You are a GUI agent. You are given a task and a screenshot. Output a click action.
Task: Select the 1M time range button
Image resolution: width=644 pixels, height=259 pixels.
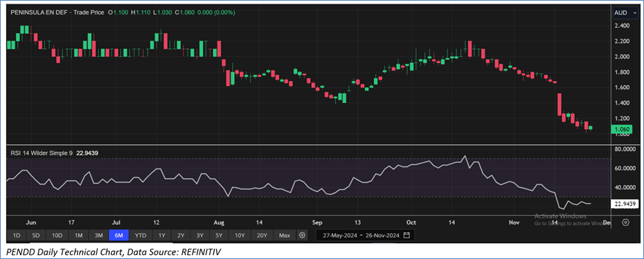tap(79, 236)
